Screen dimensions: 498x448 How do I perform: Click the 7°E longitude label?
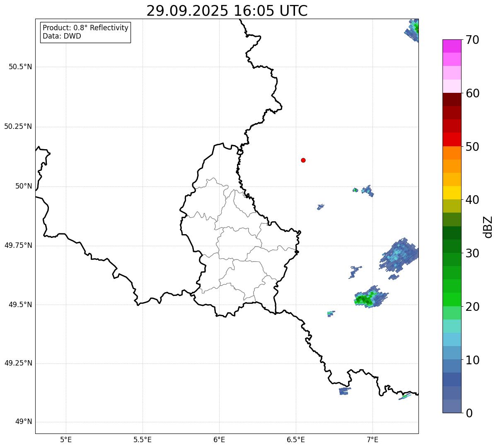(x=372, y=440)
